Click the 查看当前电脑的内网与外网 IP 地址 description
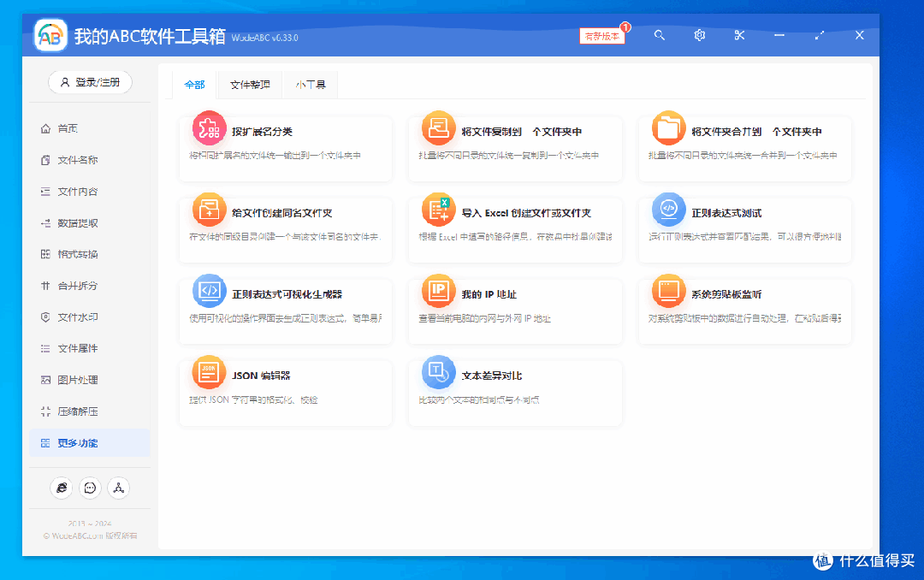The width and height of the screenshot is (924, 580). pos(485,318)
